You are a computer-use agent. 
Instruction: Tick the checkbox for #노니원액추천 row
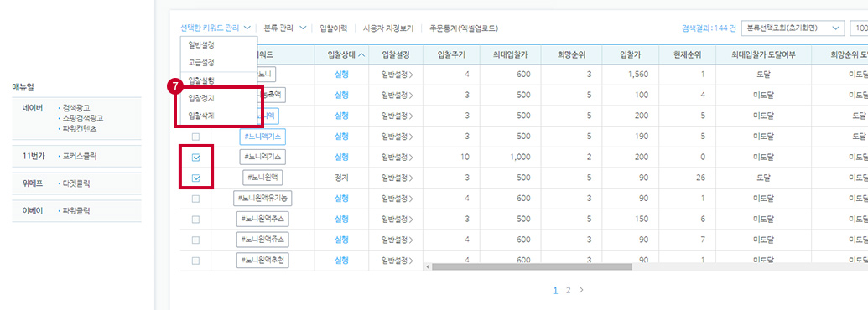tap(195, 261)
